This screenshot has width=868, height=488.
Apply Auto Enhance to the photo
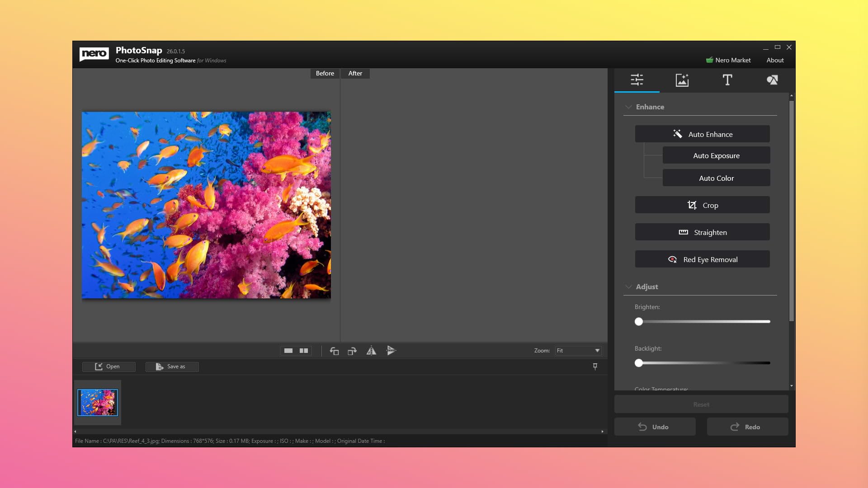[702, 134]
